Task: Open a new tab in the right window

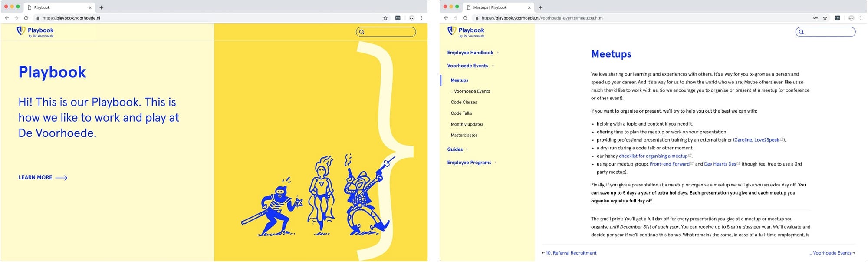Action: [x=540, y=7]
